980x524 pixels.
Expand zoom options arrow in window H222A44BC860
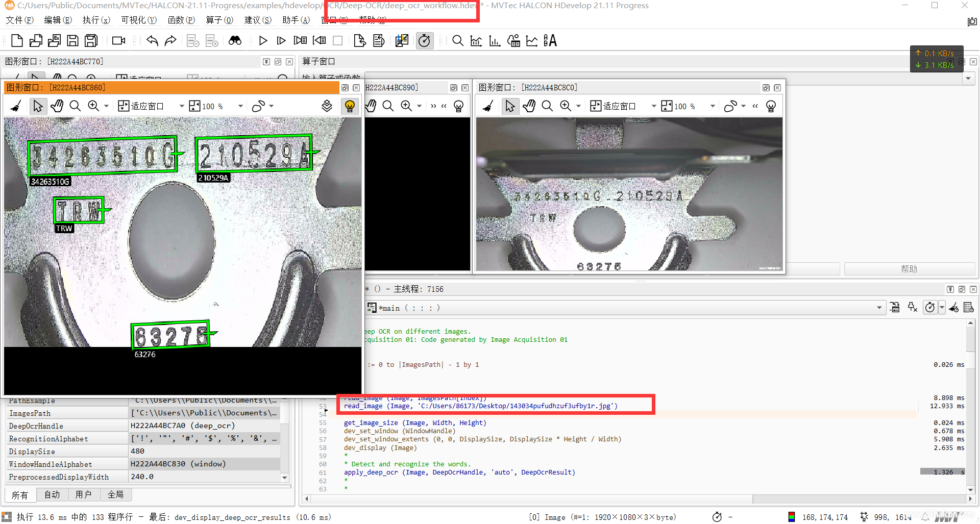106,106
